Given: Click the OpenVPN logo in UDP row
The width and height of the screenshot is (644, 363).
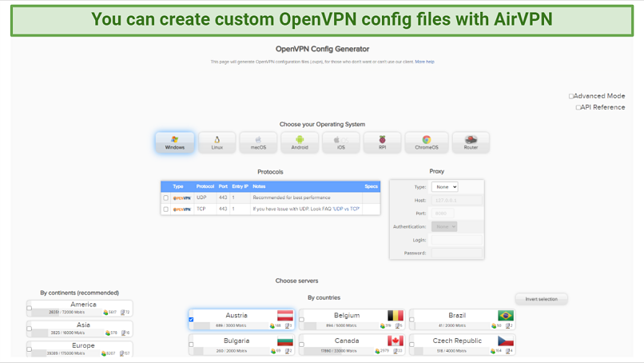Looking at the screenshot, I should [182, 197].
